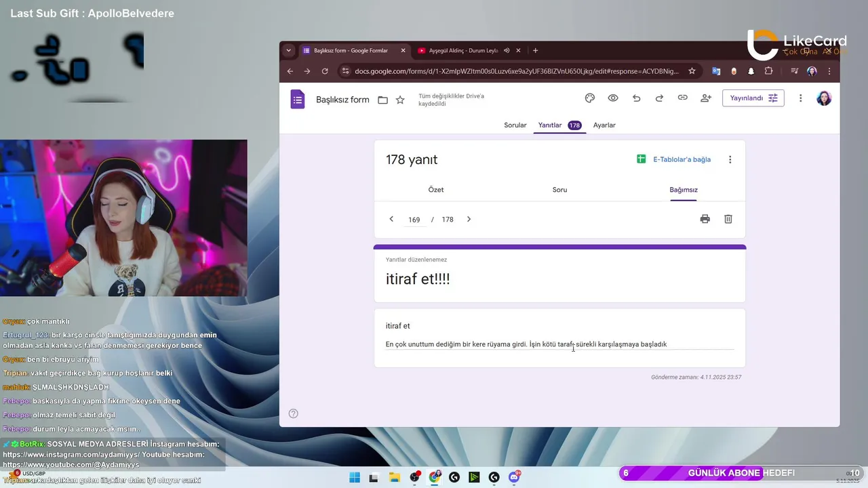Screen dimensions: 868x488
Task: Click the itiraf et answer text
Action: click(x=526, y=344)
